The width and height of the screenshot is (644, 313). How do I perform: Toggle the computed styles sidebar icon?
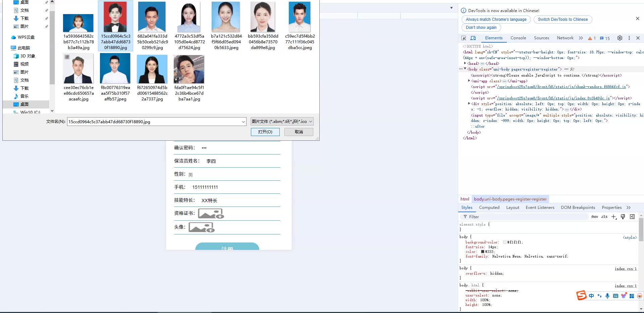[632, 217]
